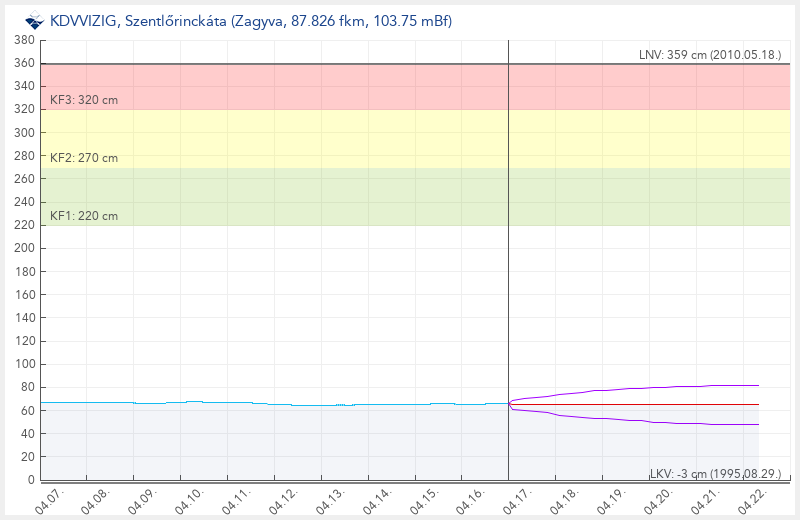The width and height of the screenshot is (800, 520).
Task: Click the KDVVIZIG logo icon in title
Action: (x=34, y=19)
